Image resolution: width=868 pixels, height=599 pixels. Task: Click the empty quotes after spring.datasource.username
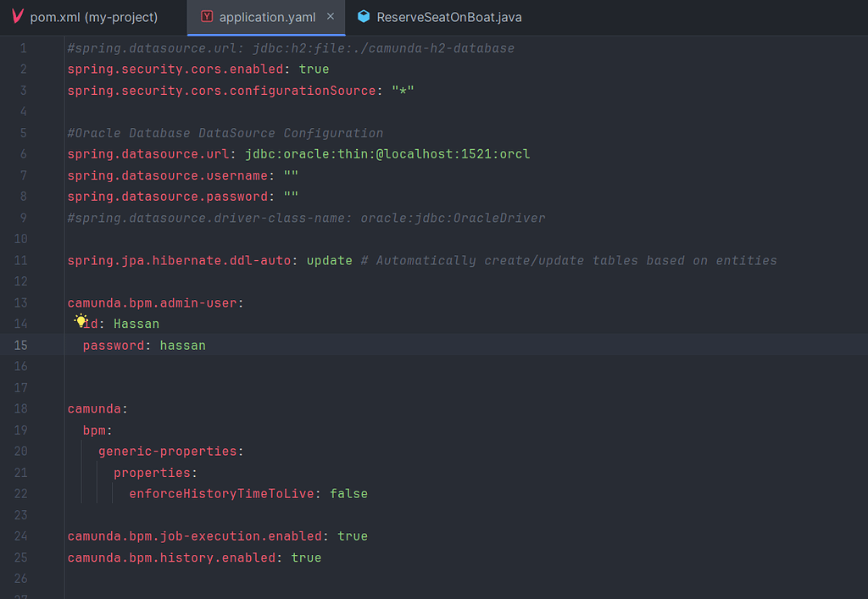pyautogui.click(x=291, y=175)
